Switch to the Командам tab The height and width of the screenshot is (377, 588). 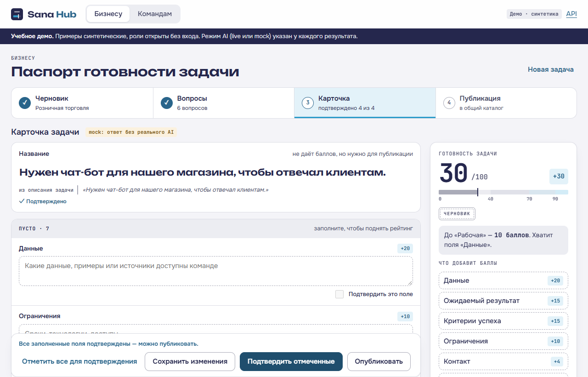click(x=155, y=14)
